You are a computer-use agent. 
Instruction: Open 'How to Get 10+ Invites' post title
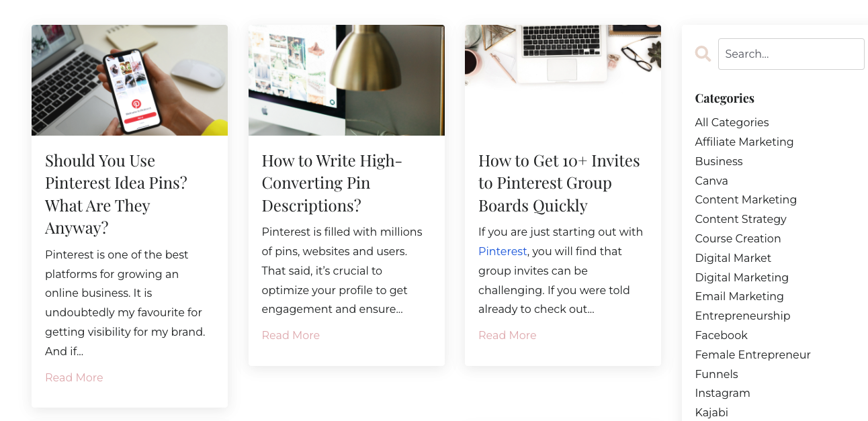coord(559,183)
